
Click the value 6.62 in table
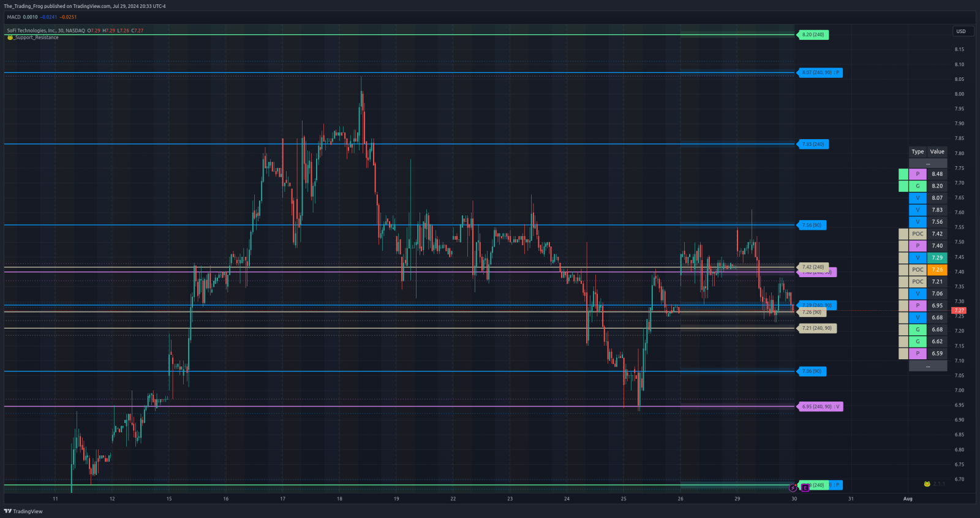coord(937,341)
